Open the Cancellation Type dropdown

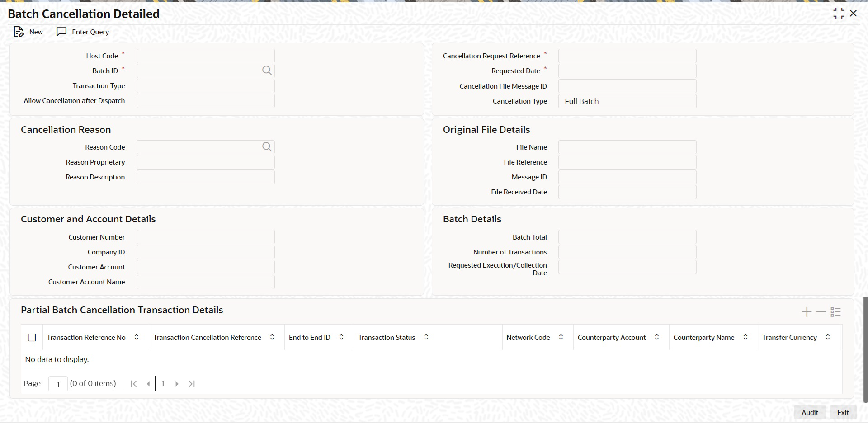(x=627, y=101)
